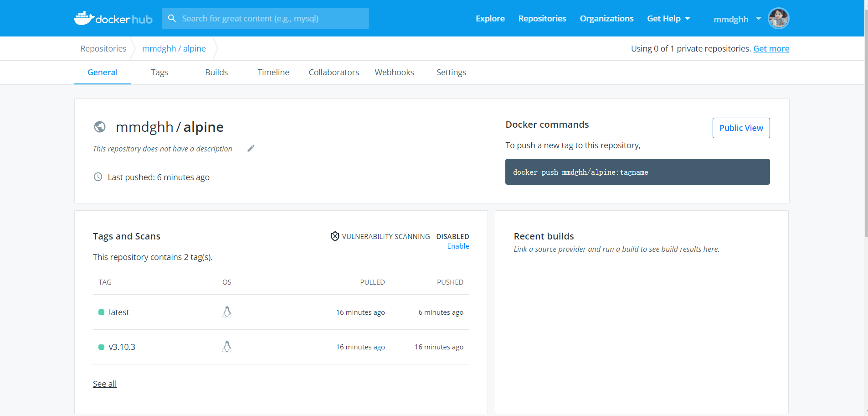Focus the Docker Hub search field
The image size is (868, 416).
(x=265, y=19)
